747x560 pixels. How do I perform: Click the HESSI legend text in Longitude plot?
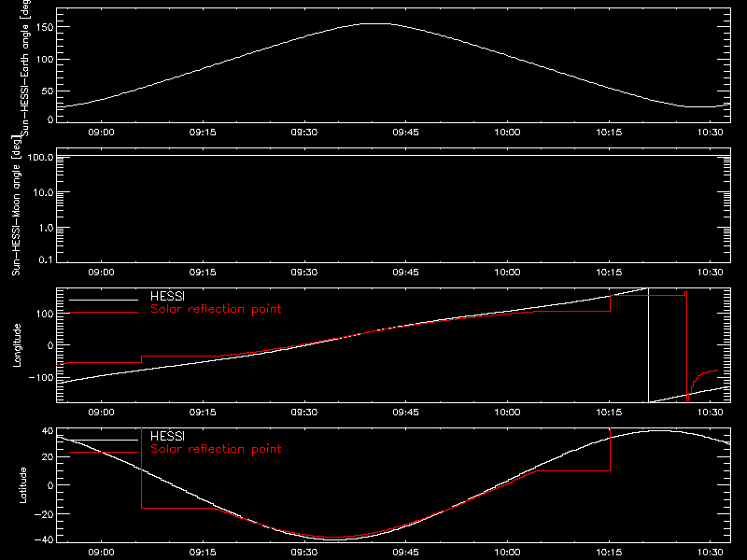pos(167,296)
